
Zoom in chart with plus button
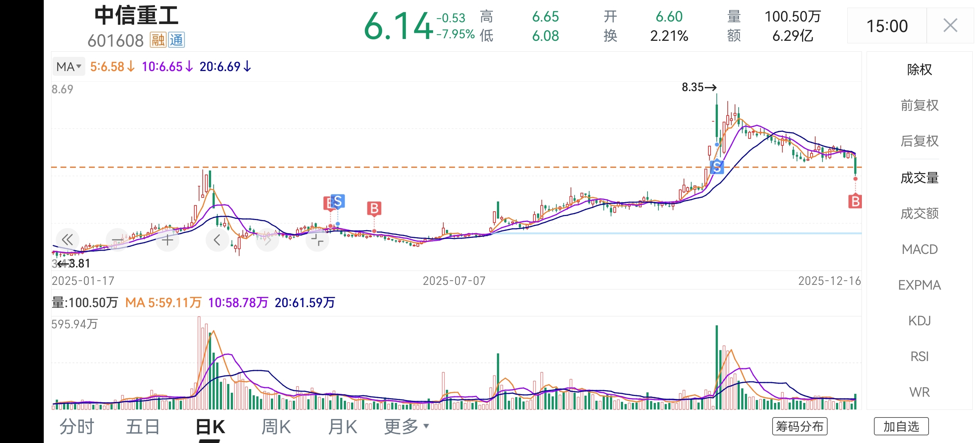[x=167, y=240]
